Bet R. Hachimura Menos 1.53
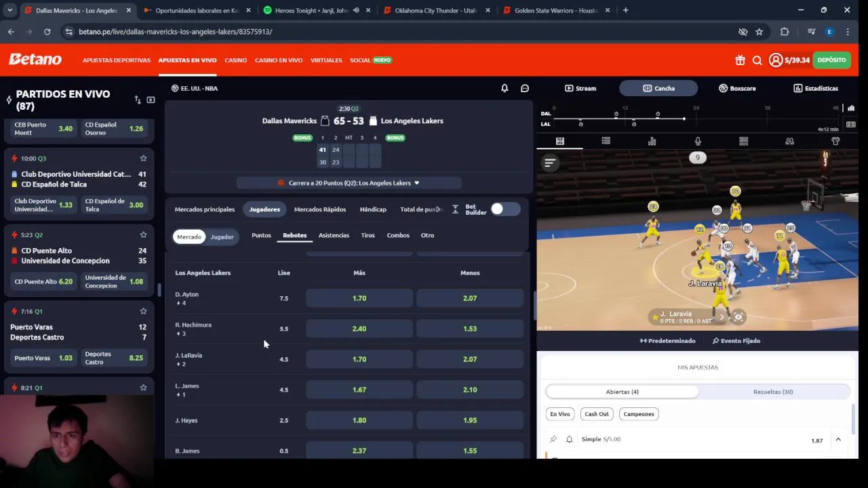 (470, 329)
